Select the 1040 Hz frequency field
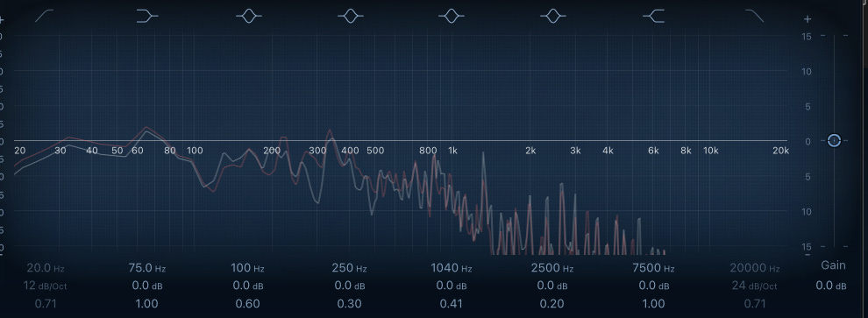 pos(452,268)
